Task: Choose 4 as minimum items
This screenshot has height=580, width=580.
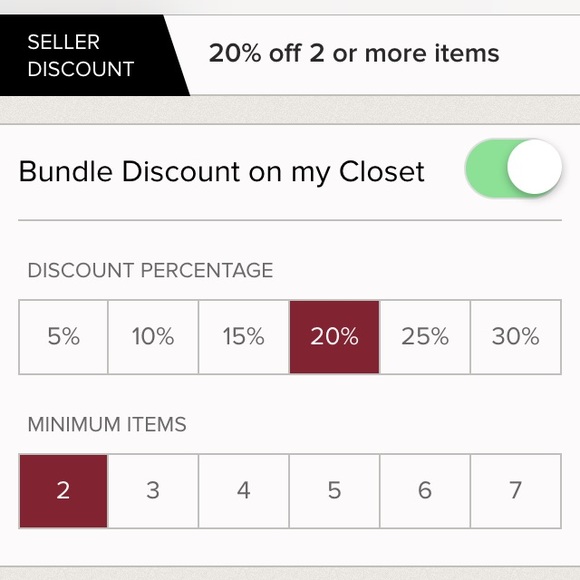Action: [x=244, y=491]
